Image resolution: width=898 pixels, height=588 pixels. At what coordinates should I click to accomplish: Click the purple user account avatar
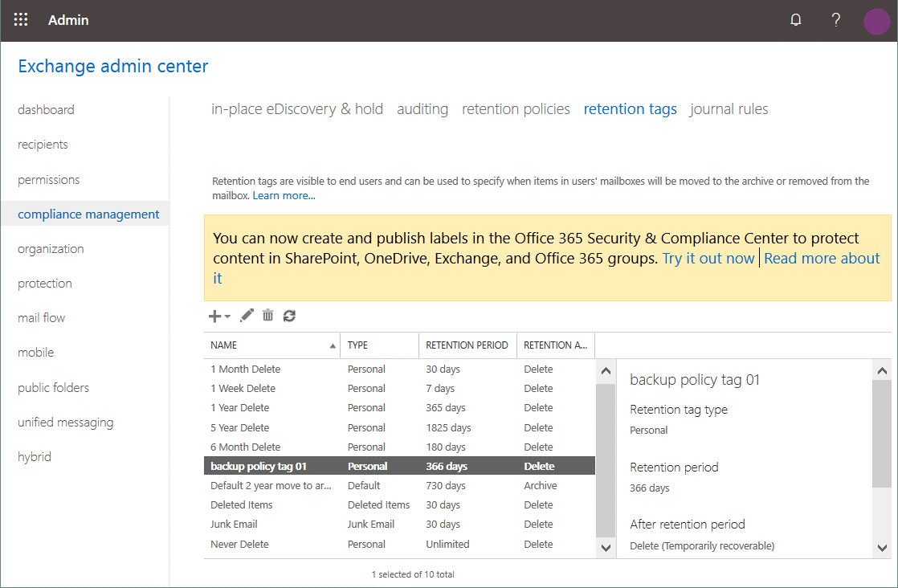[876, 21]
